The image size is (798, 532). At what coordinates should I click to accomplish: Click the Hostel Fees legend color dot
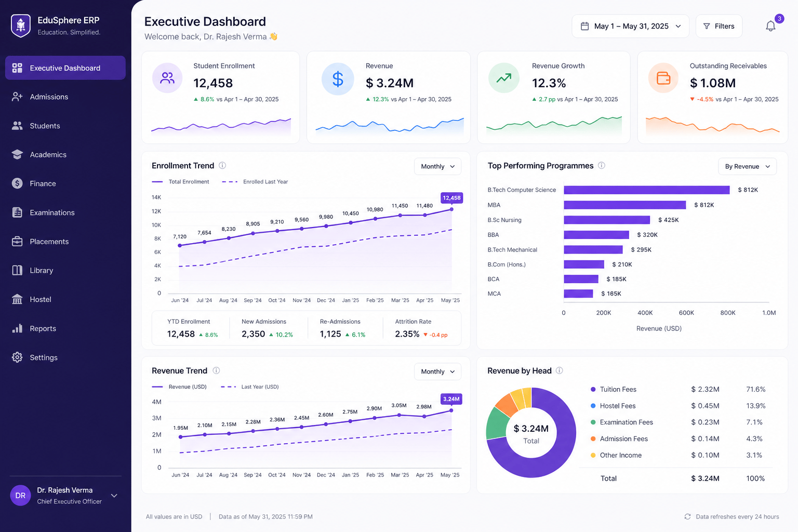point(593,406)
